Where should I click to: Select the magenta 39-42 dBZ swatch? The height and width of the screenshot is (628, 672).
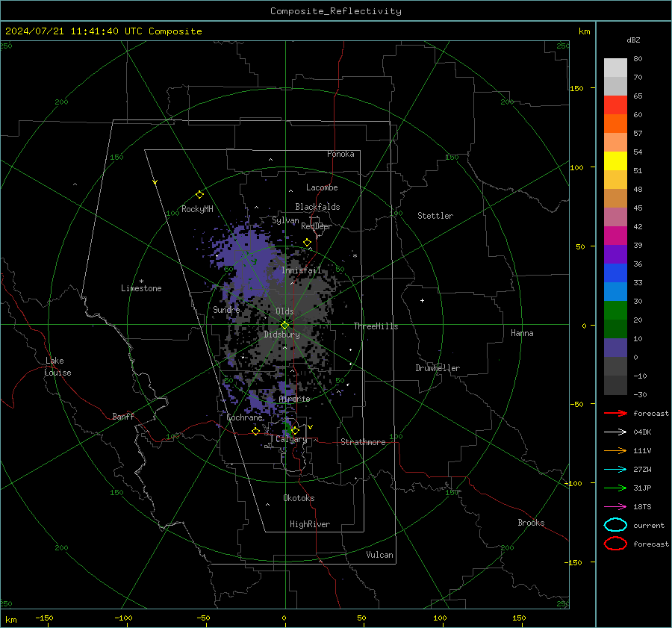(615, 235)
